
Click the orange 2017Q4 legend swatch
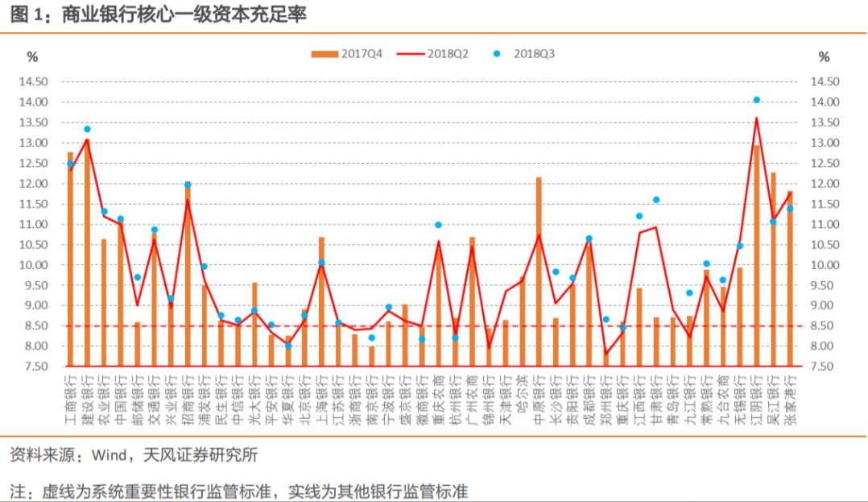click(x=324, y=54)
